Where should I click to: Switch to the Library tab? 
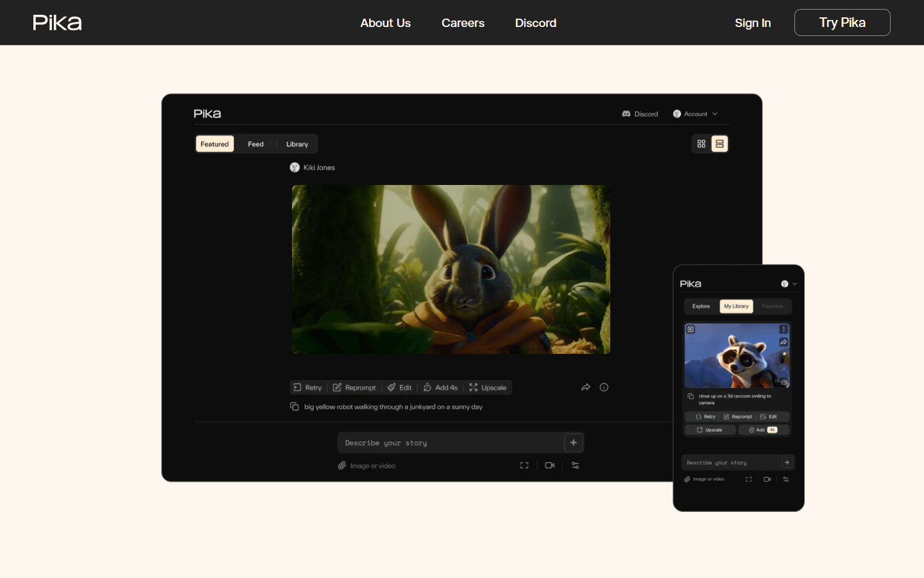click(297, 144)
